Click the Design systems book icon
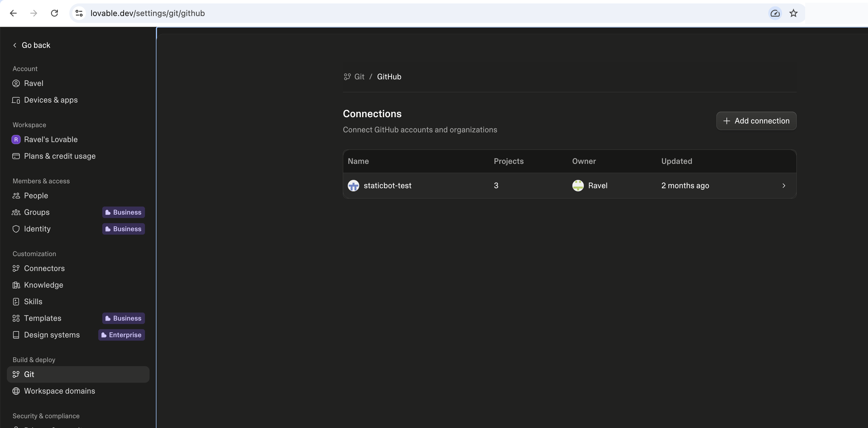868x428 pixels. coord(16,335)
